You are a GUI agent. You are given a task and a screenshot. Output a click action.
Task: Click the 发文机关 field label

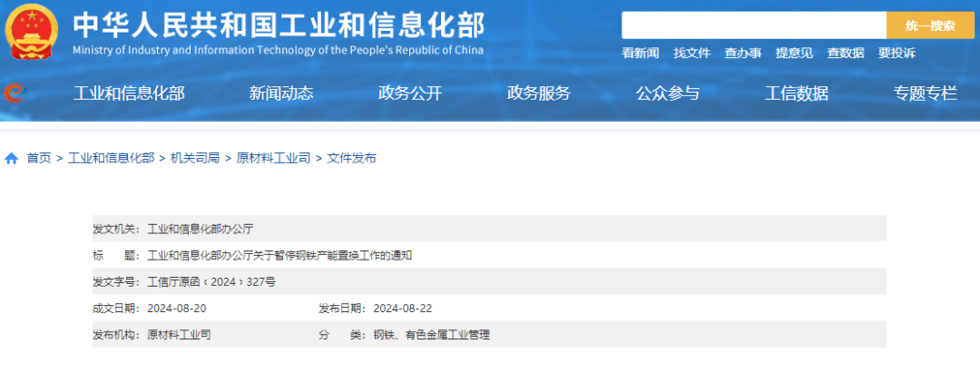tap(117, 229)
